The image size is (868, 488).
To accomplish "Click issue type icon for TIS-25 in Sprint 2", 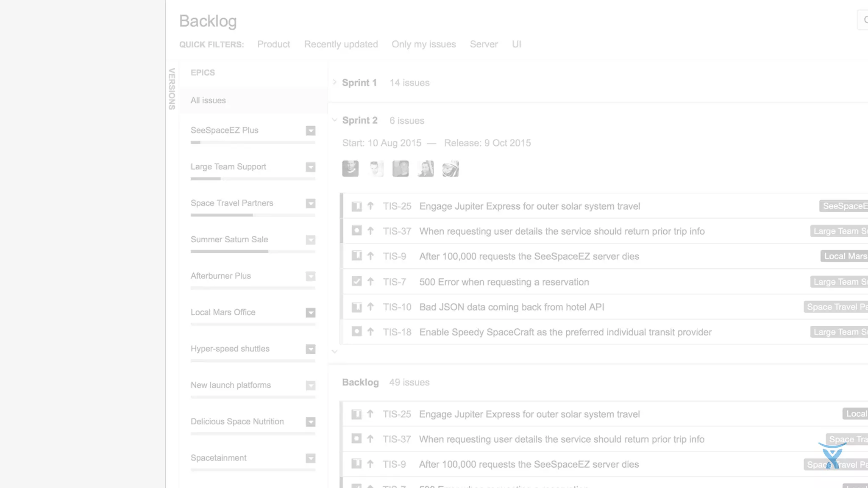I will tap(356, 206).
